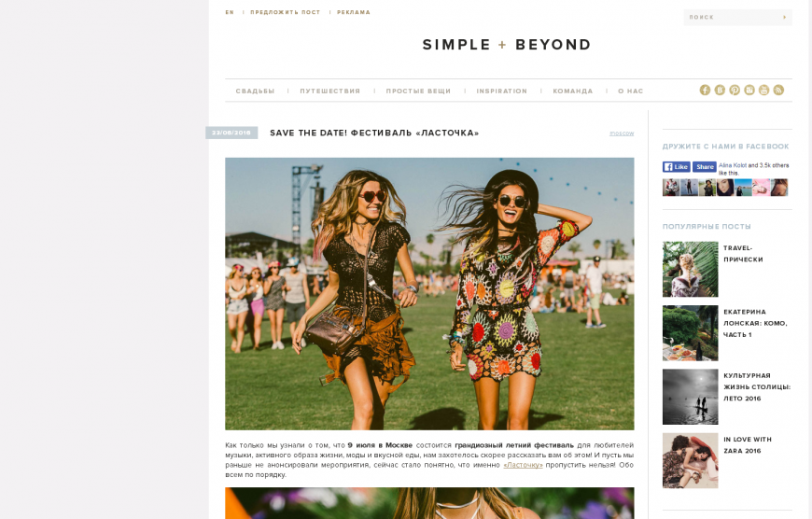Focus the Поиск search field
Screen dimensions: 812x519
(x=733, y=17)
